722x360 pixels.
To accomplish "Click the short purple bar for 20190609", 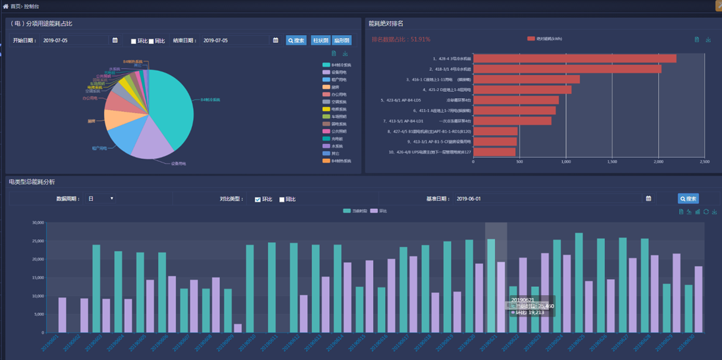I will (238, 328).
